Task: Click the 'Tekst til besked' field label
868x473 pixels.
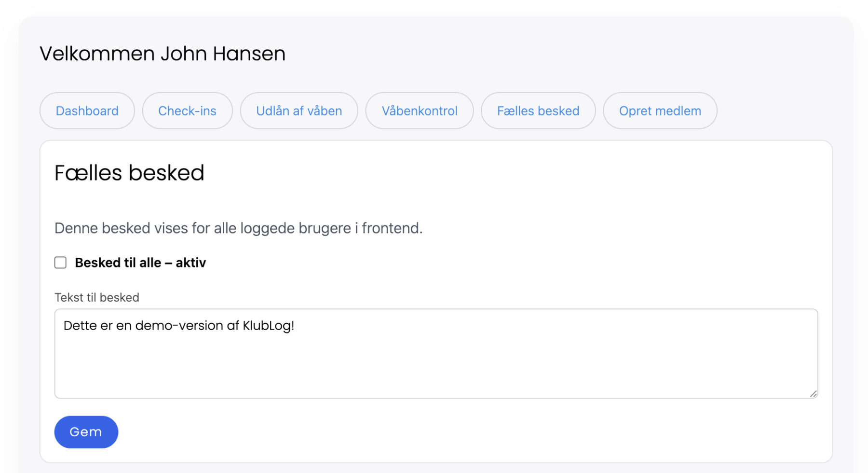Action: point(97,297)
